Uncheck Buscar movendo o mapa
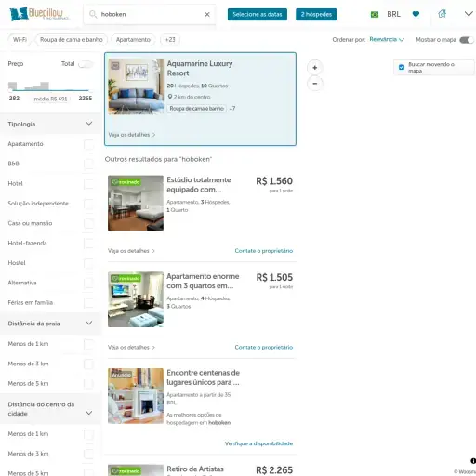Image resolution: width=476 pixels, height=476 pixels. [402, 67]
